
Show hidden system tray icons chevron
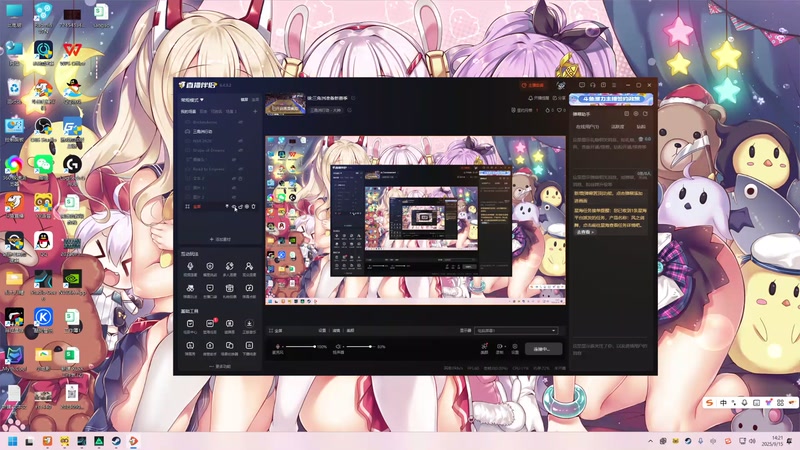[x=651, y=441]
